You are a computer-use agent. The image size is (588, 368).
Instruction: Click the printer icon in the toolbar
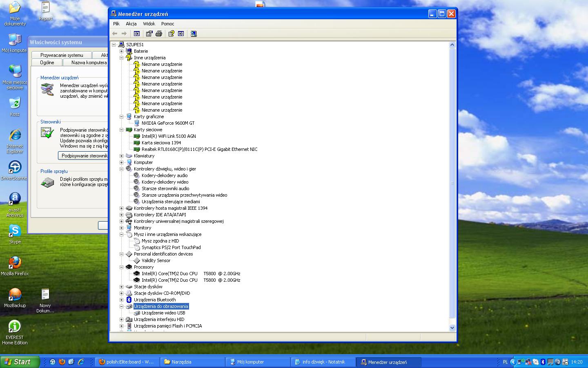pyautogui.click(x=159, y=34)
